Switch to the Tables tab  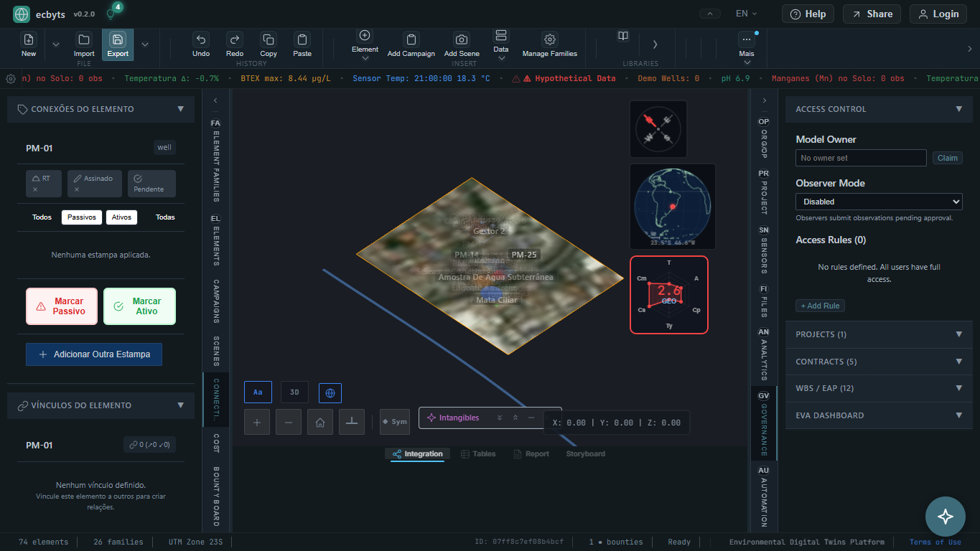(x=478, y=454)
